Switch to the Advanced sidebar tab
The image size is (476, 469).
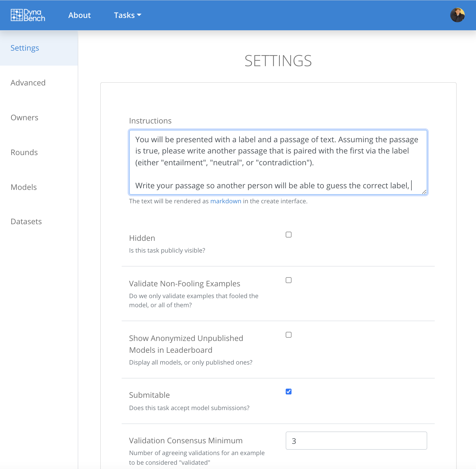28,83
